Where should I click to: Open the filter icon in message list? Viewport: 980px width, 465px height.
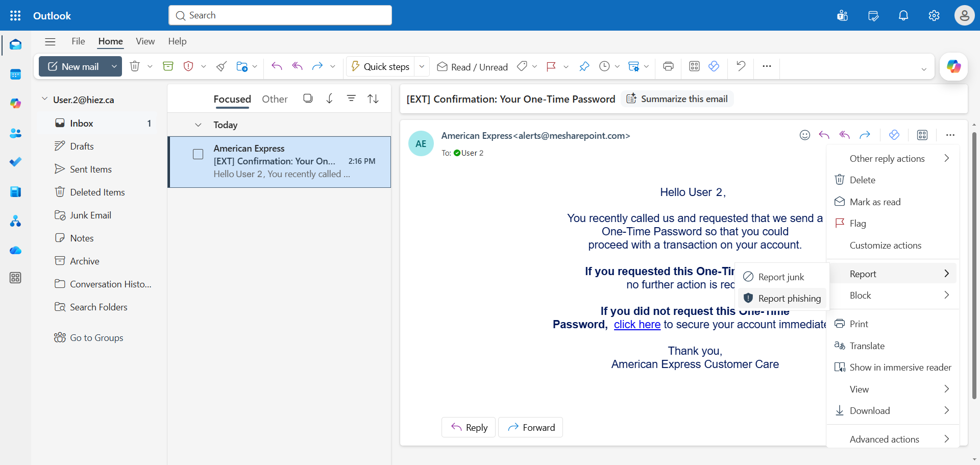pyautogui.click(x=351, y=99)
